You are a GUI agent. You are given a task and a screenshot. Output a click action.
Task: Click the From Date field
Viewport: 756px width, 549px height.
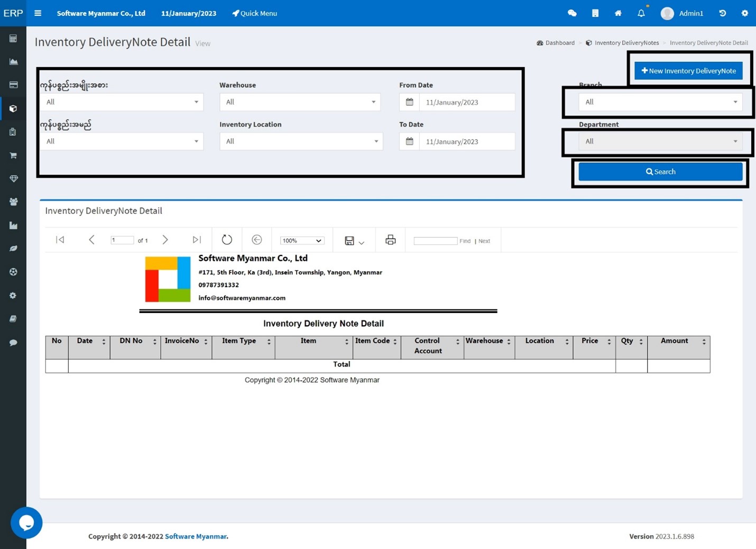click(x=467, y=102)
